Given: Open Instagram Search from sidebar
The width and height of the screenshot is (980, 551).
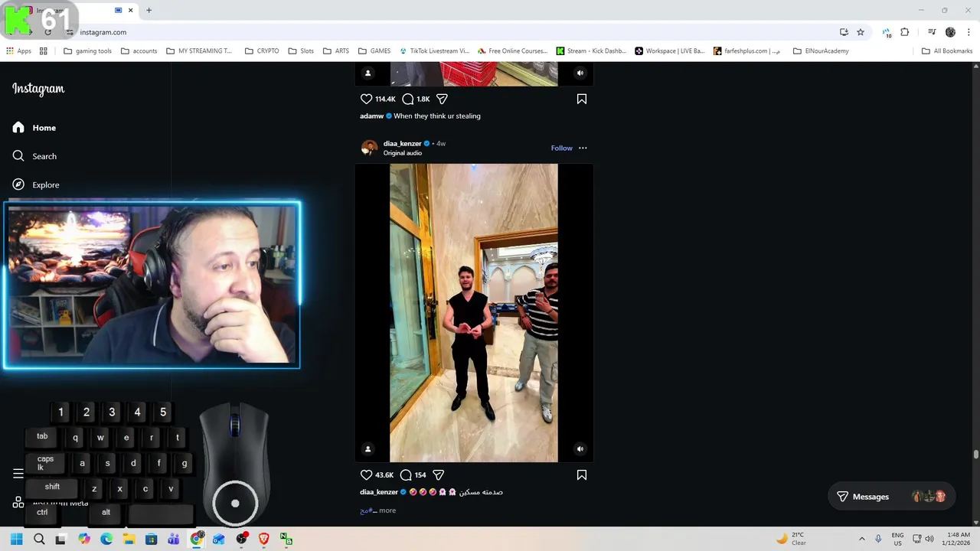Looking at the screenshot, I should pos(34,156).
